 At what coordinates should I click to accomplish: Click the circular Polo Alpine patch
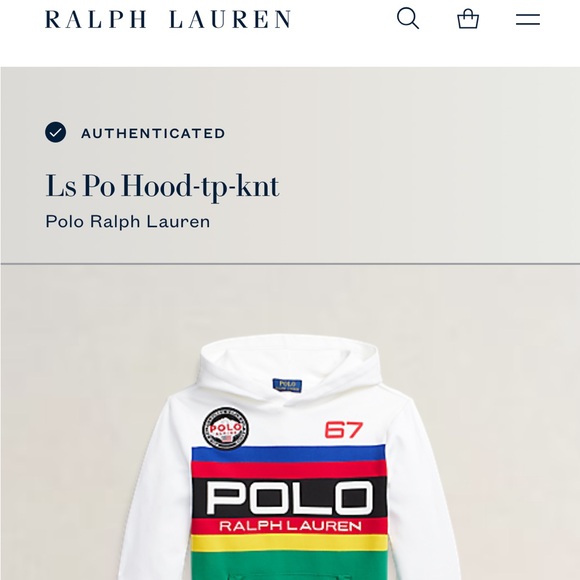coord(225,429)
